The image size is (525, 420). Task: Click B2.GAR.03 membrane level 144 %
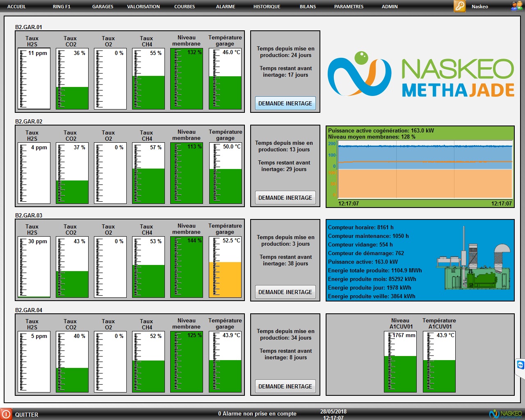point(187,267)
